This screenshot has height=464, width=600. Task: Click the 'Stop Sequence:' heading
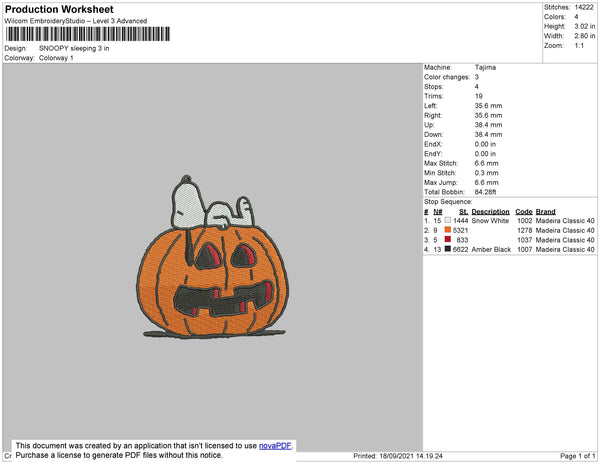tap(448, 202)
